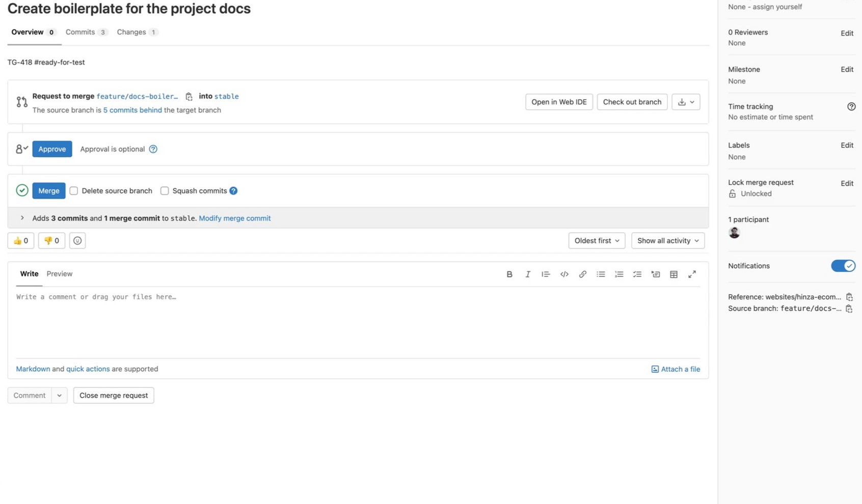Screen dimensions: 862x504
Task: Enable the Squash commits checkbox
Action: click(x=165, y=191)
